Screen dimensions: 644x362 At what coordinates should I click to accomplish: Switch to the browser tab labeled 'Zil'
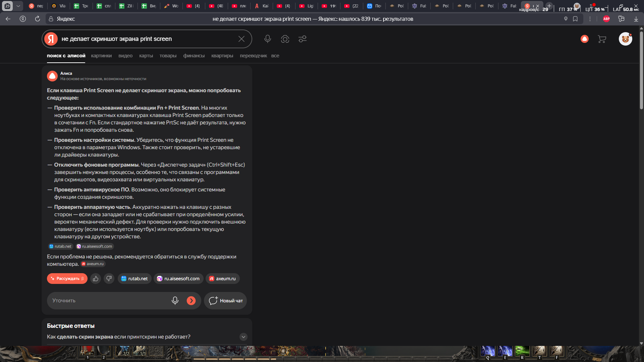pos(126,6)
